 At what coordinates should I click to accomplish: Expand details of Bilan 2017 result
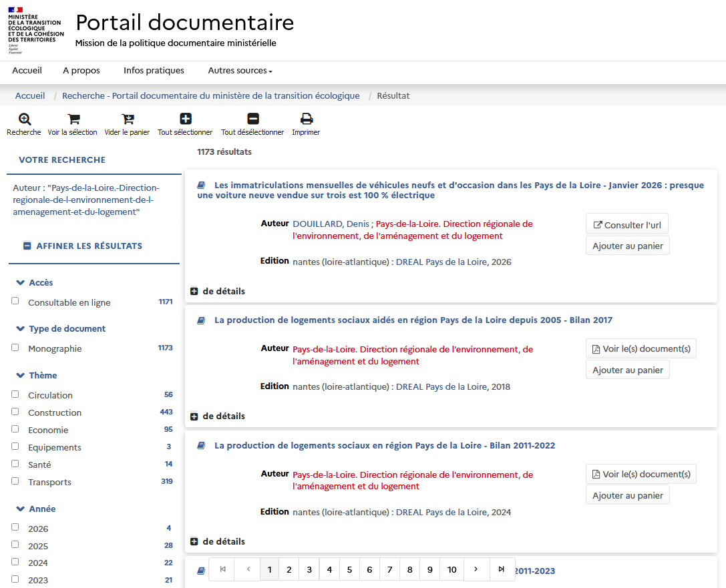point(194,416)
